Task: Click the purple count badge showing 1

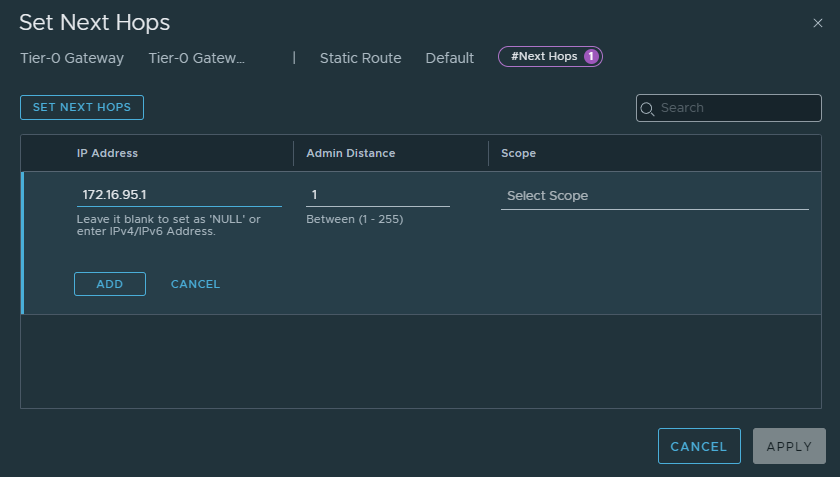Action: tap(590, 57)
